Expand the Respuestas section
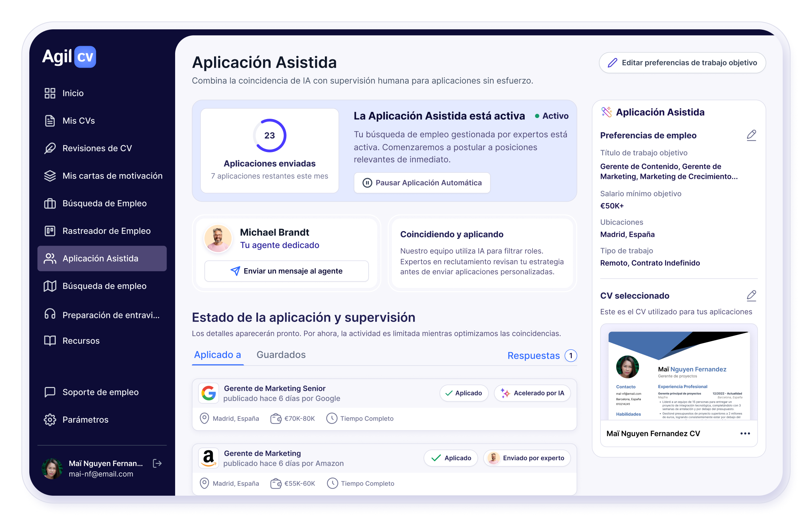The height and width of the screenshot is (525, 812). pyautogui.click(x=534, y=355)
